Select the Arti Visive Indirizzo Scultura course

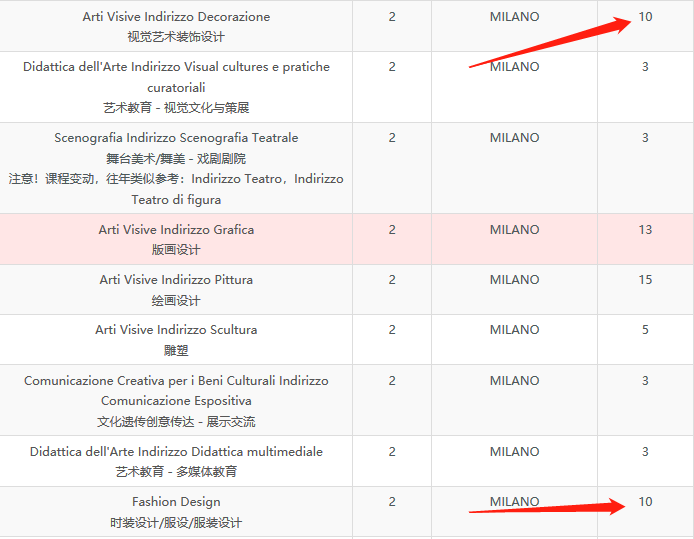(176, 330)
